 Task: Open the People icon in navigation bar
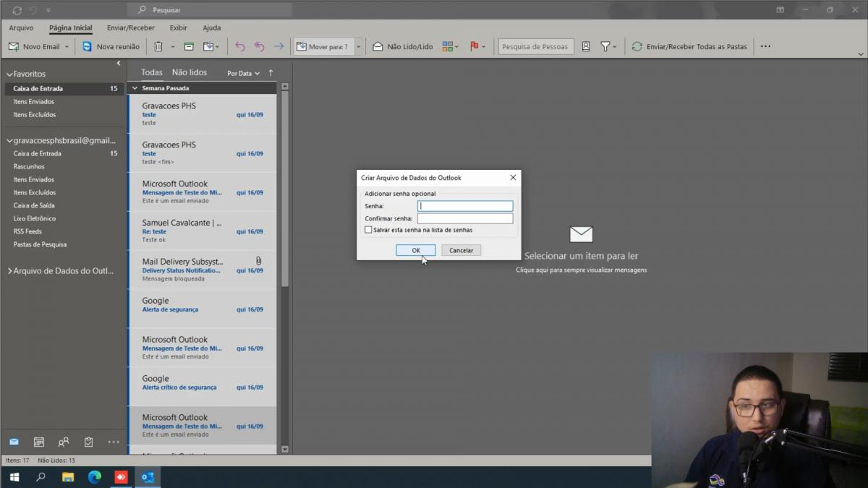64,442
